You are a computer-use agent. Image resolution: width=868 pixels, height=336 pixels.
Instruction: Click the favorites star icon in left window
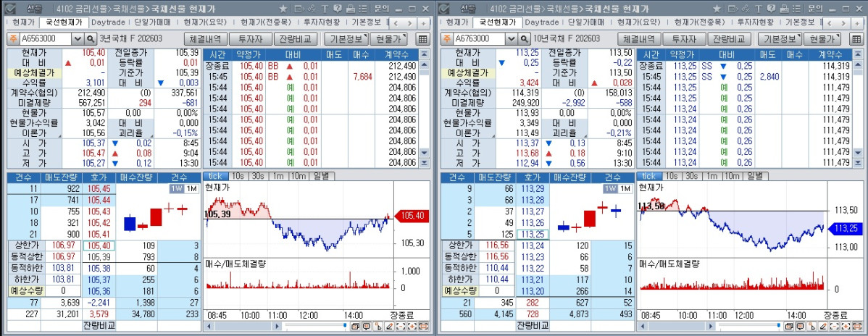click(285, 8)
